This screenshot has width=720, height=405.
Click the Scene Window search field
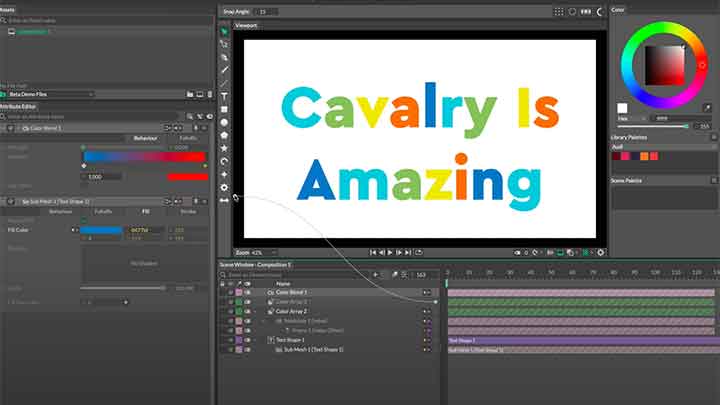point(296,275)
